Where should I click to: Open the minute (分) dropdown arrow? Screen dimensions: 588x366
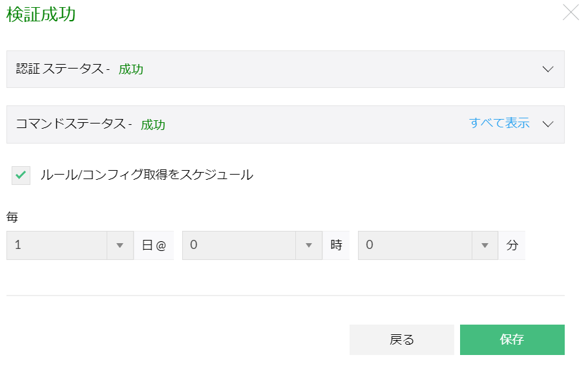[x=485, y=246]
